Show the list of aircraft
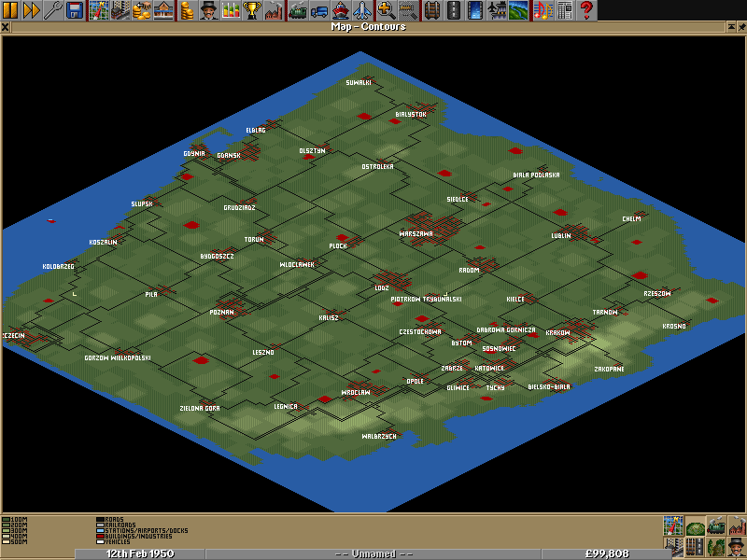The width and height of the screenshot is (747, 560). coord(361,10)
